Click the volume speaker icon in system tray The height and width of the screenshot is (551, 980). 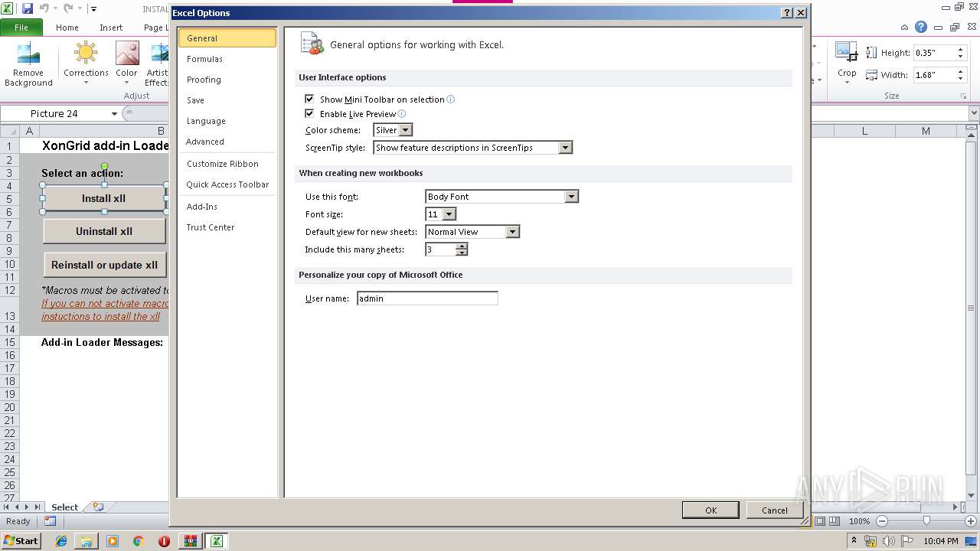(x=889, y=541)
